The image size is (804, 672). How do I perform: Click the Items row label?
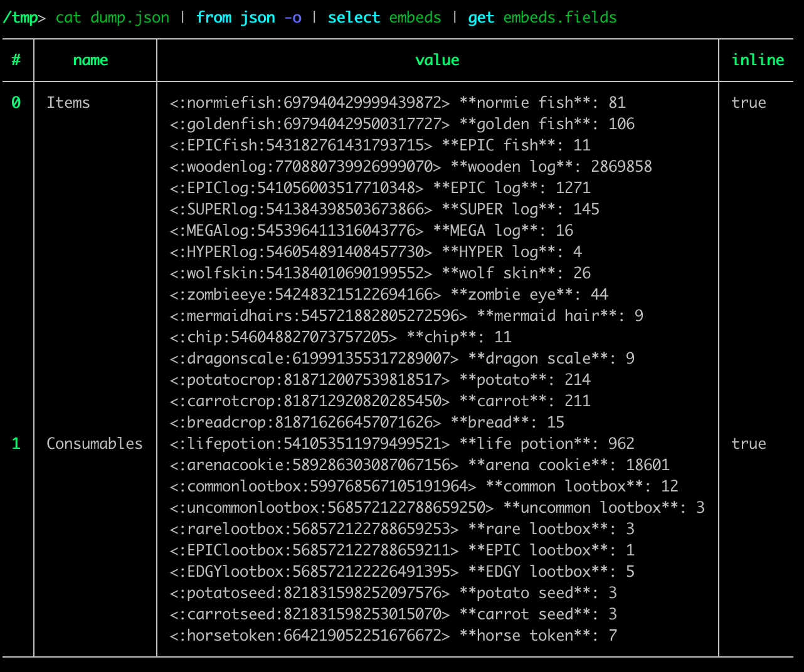tap(68, 102)
